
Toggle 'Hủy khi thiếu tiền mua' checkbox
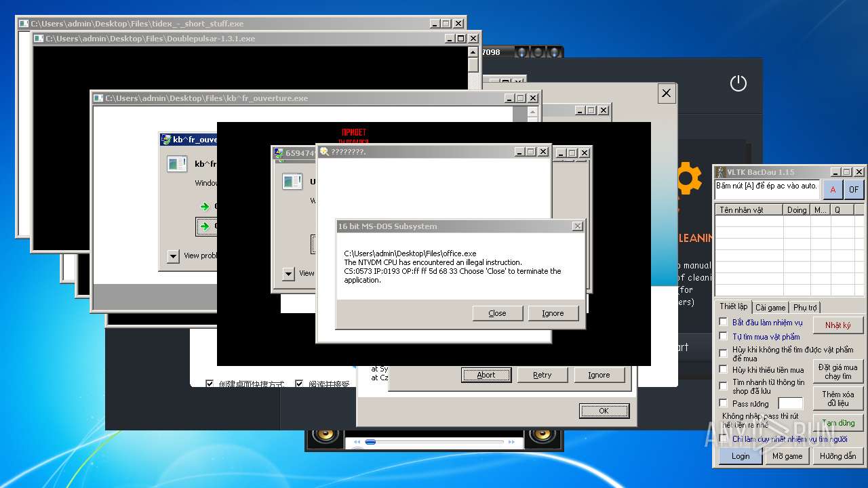coord(723,369)
